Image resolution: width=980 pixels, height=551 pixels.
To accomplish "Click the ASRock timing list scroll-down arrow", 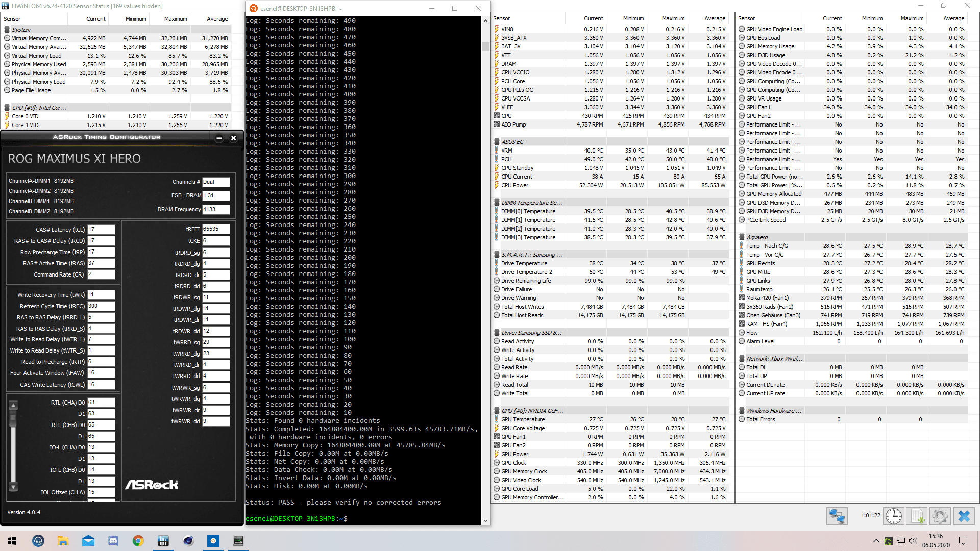I will coord(13,487).
